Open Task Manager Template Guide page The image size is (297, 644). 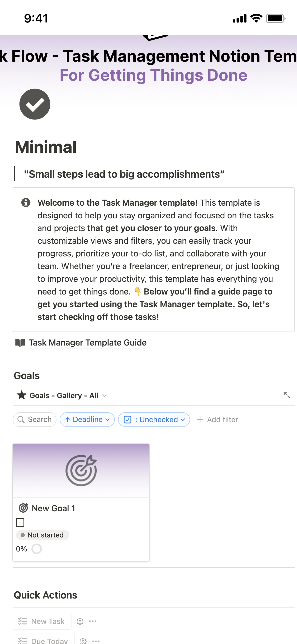click(x=87, y=343)
